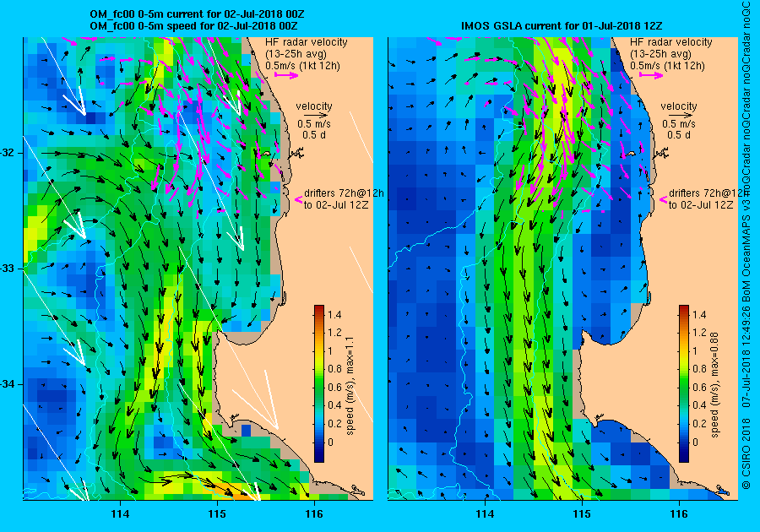This screenshot has height=532, width=760.
Task: Click 'to 02-Jul 12Z' text in left map
Action: (336, 205)
